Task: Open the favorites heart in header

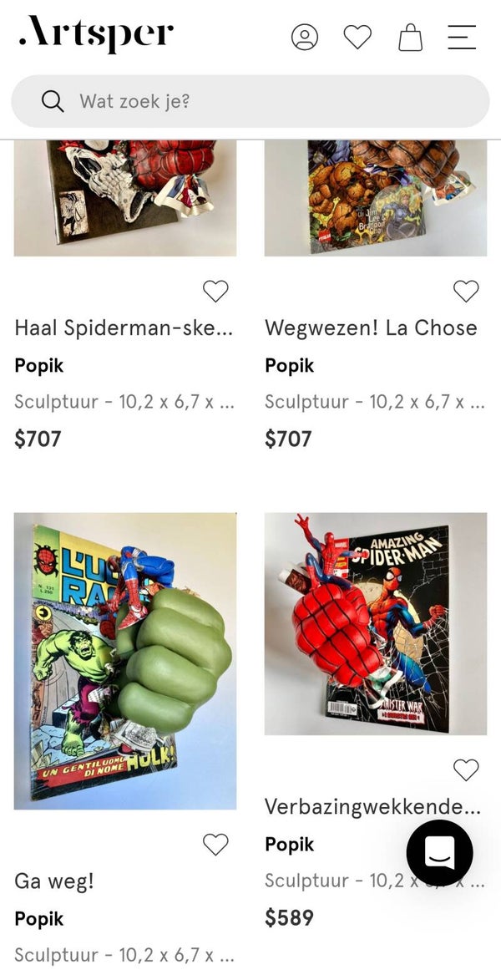Action: click(x=357, y=37)
